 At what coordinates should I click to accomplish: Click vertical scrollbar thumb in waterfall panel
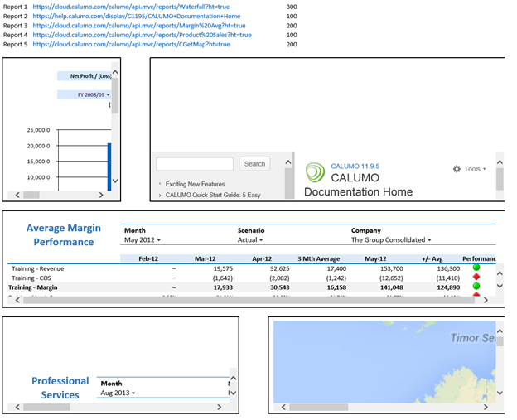(x=115, y=96)
